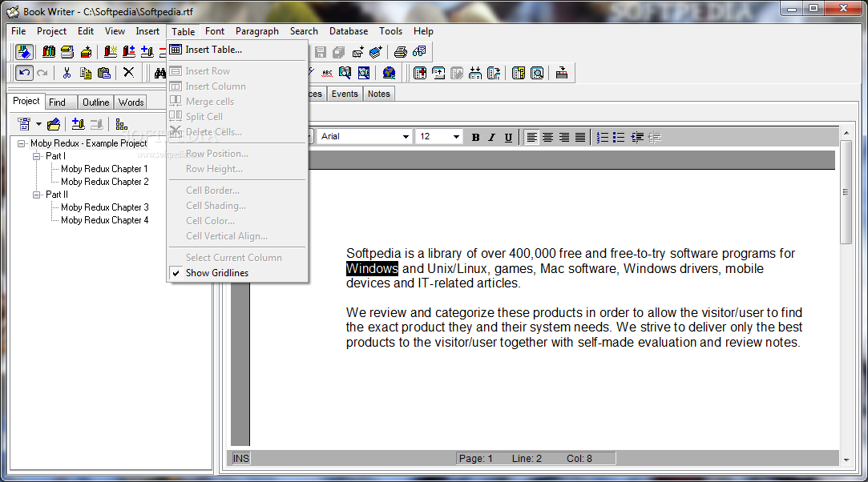Click the increase indent icon
The width and height of the screenshot is (868, 482).
click(x=638, y=137)
